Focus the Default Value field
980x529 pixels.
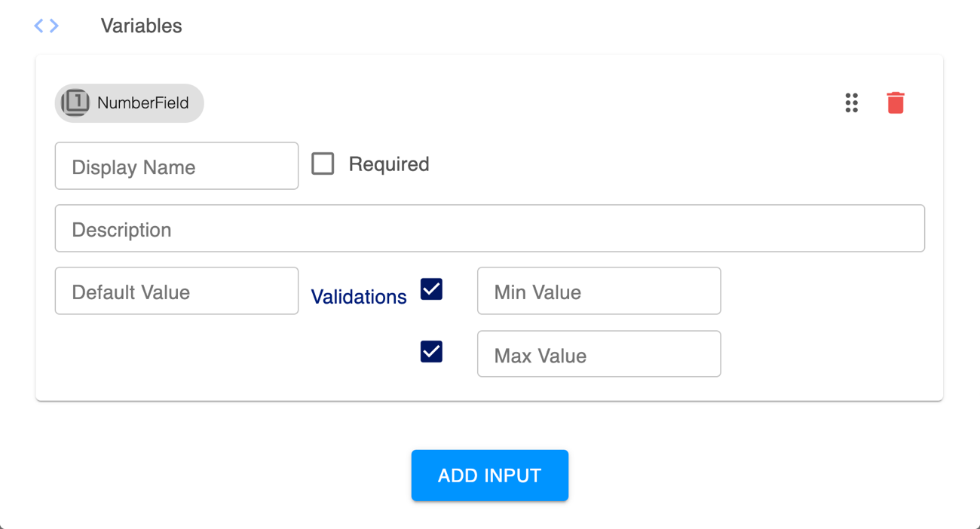coord(176,291)
